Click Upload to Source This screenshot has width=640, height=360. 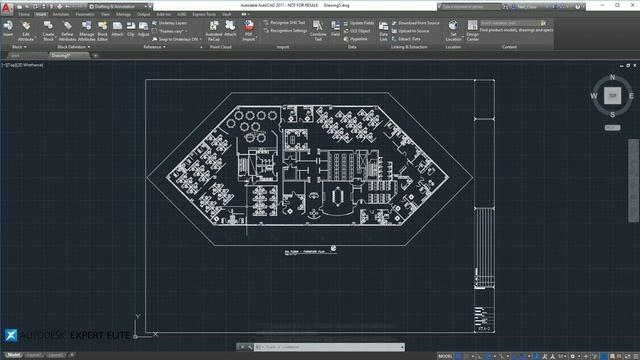pos(410,31)
